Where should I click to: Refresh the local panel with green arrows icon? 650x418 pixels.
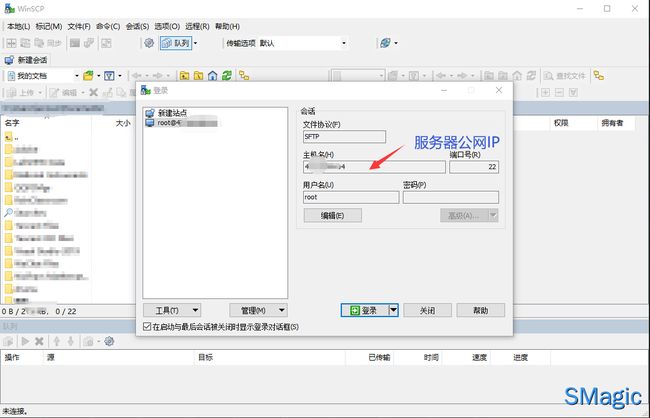[227, 75]
